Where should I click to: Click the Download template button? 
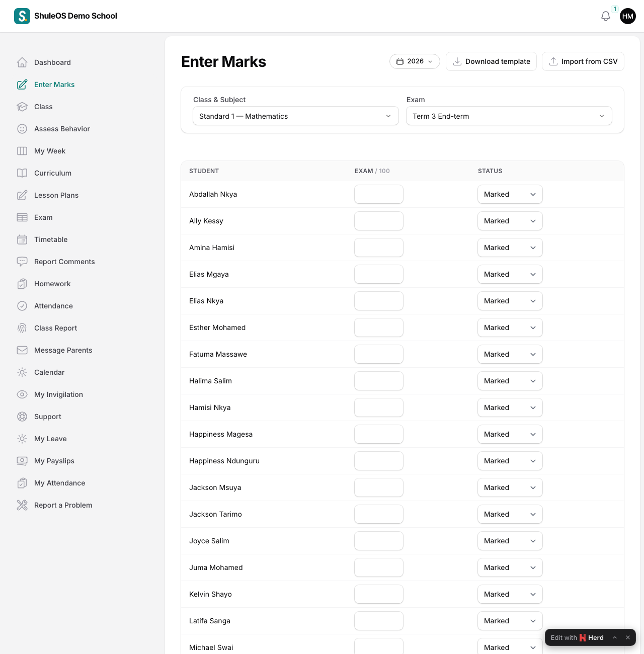coord(491,61)
